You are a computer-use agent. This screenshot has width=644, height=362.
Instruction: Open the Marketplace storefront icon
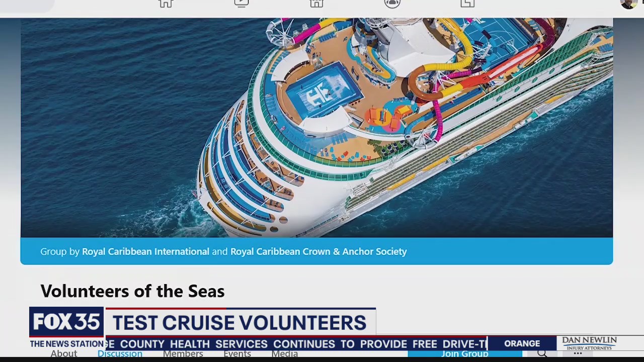coord(316,4)
